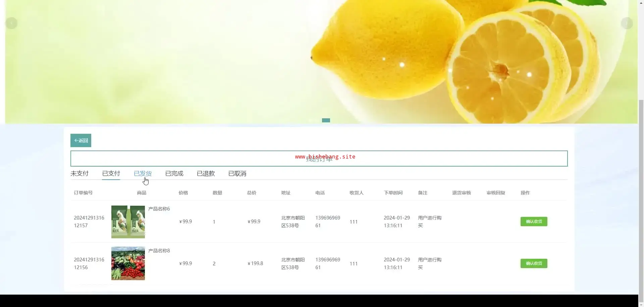Click the unit price in 产品名称6 row

(x=185, y=222)
